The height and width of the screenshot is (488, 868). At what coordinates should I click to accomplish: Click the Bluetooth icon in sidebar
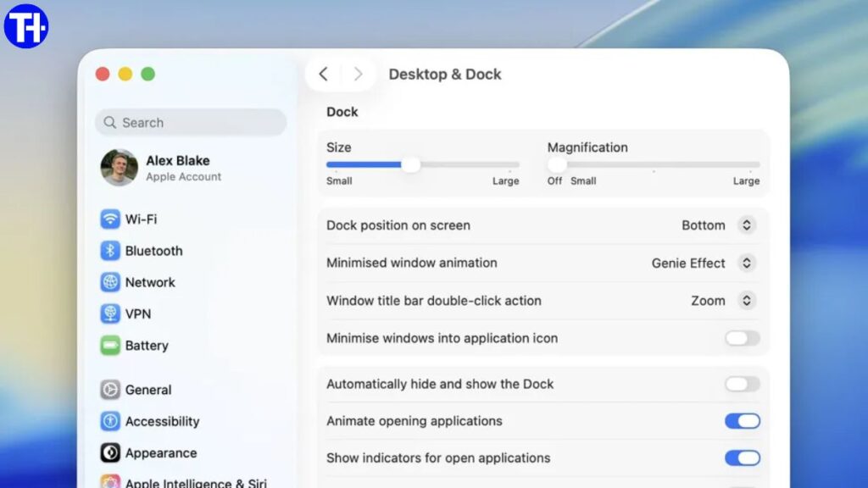111,251
